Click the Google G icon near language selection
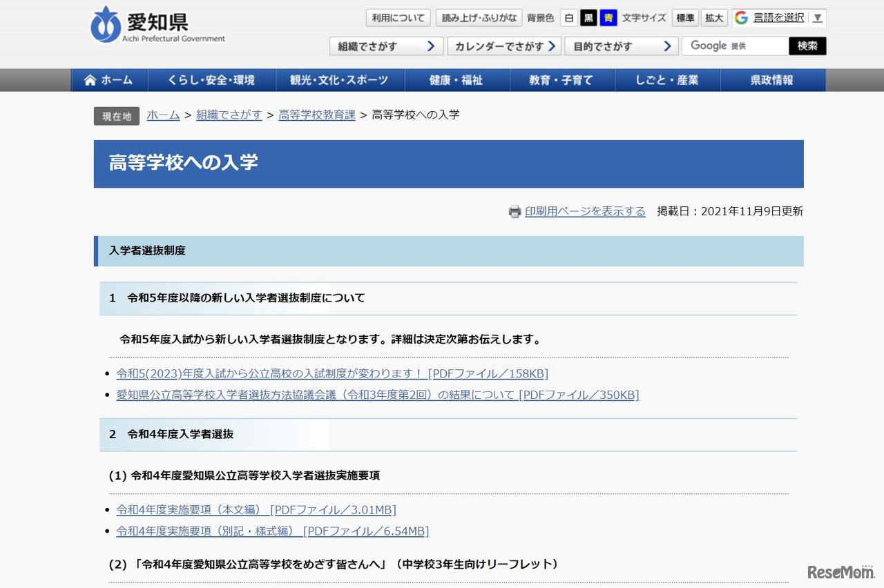 coord(742,17)
